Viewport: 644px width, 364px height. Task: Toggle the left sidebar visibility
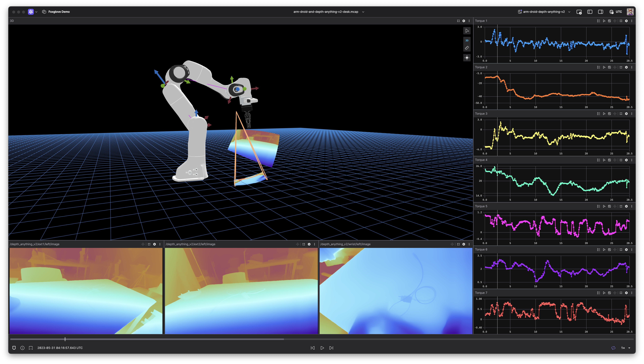tap(590, 12)
